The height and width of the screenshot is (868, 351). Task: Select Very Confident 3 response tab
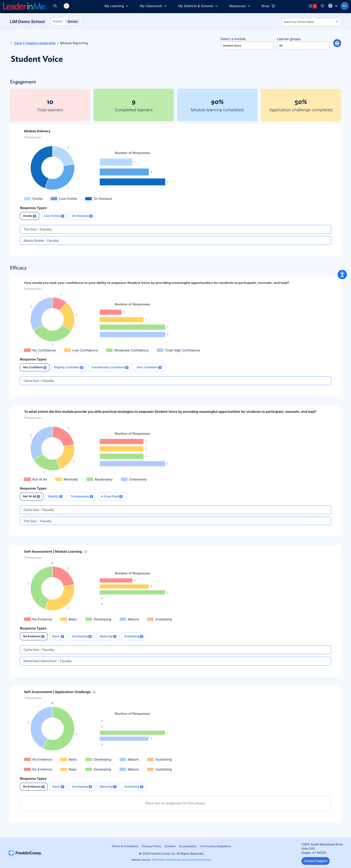pyautogui.click(x=149, y=367)
